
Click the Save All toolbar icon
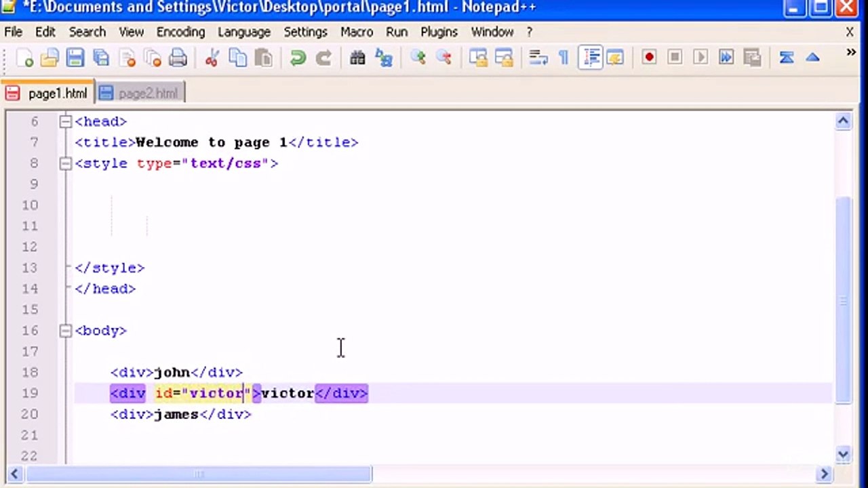pos(101,58)
